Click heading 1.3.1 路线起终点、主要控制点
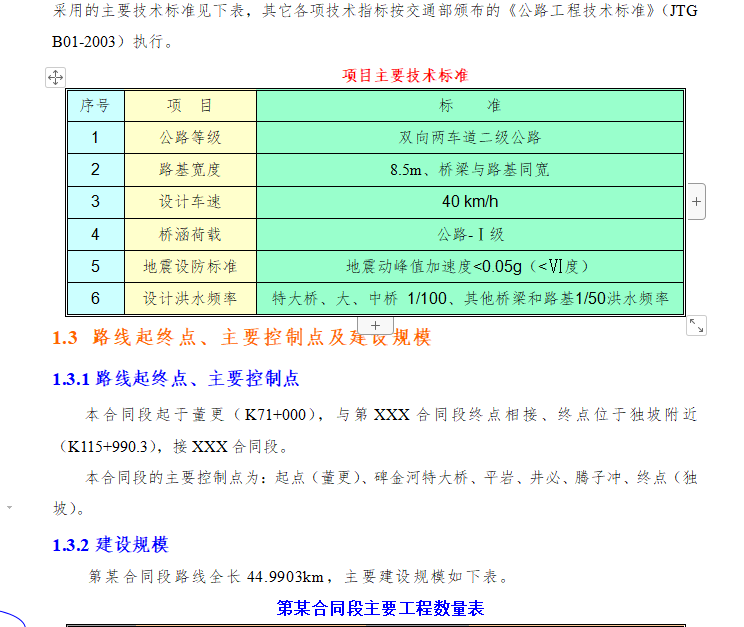The image size is (744, 627). click(176, 379)
